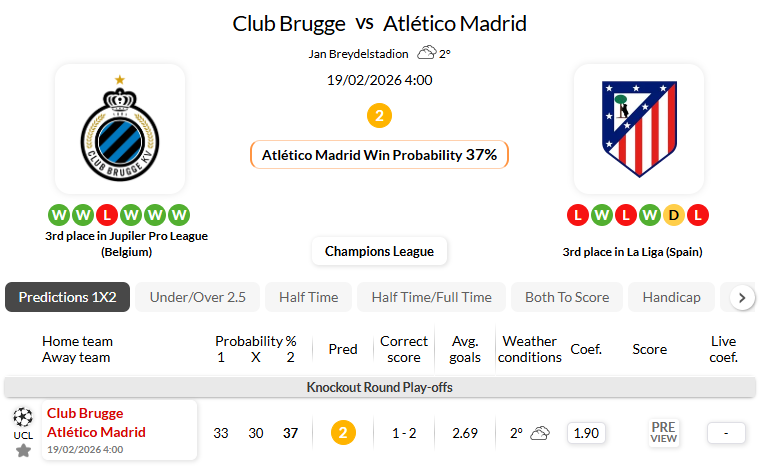Open the Half Time/Full Time tab
This screenshot has width=763, height=468.
(431, 297)
